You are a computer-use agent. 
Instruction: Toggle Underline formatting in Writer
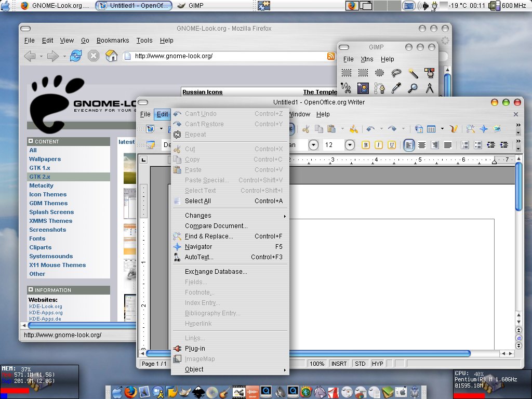[392, 145]
